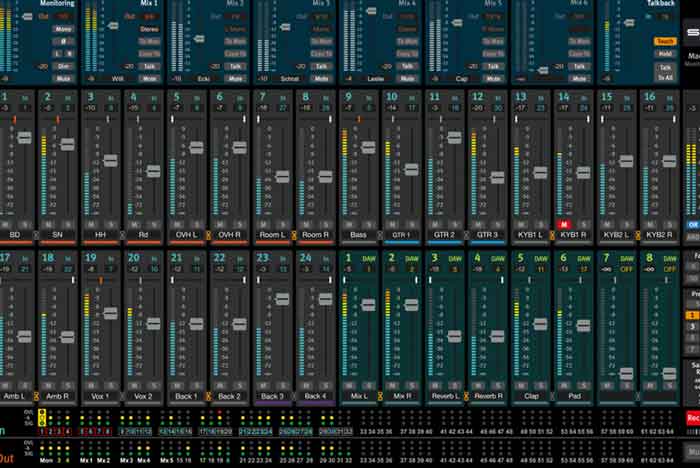
Task: Click the Mix 3 master level fader
Action: [x=285, y=27]
